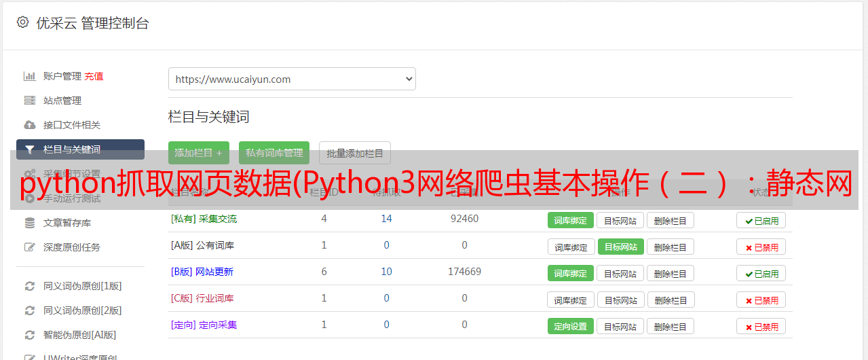
Task: Click the database icon for 文章暂存库
Action: [x=29, y=223]
